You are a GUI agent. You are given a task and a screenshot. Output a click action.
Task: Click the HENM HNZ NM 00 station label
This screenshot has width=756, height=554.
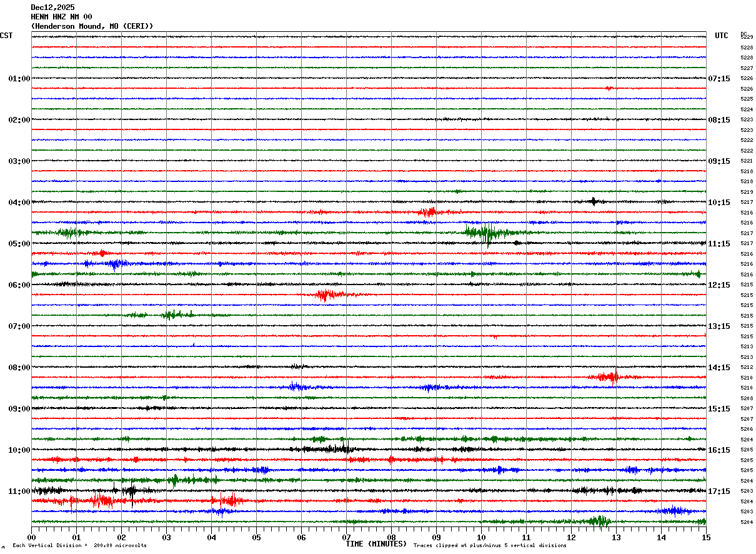pos(61,17)
